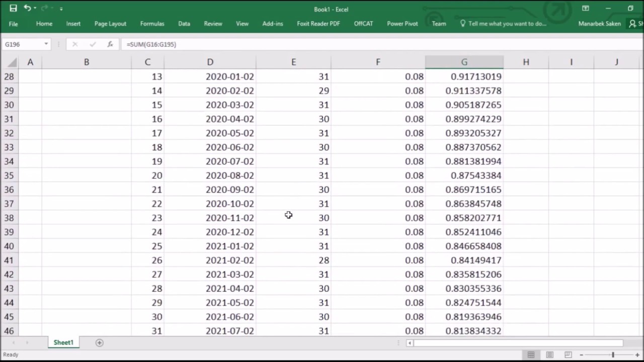Open the Review tab
Screen dimensions: 644x362
(213, 24)
